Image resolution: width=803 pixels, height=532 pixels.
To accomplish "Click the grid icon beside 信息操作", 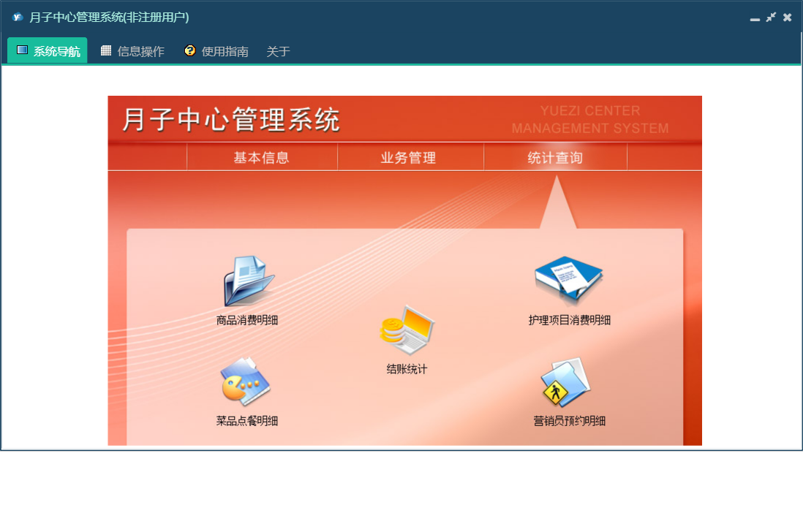I will pos(106,50).
